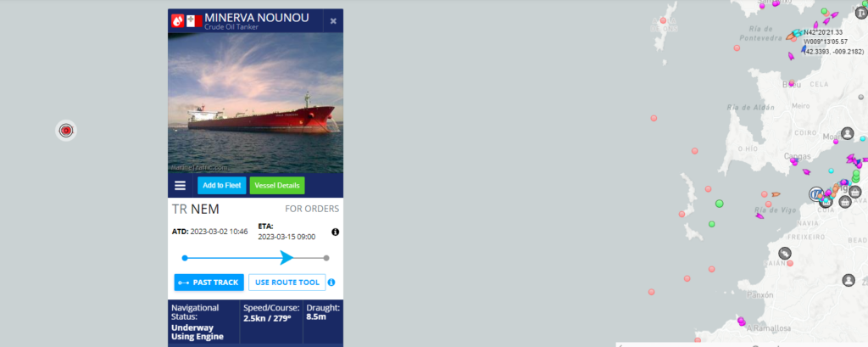Click the Malta flag icon in header

coord(194,21)
